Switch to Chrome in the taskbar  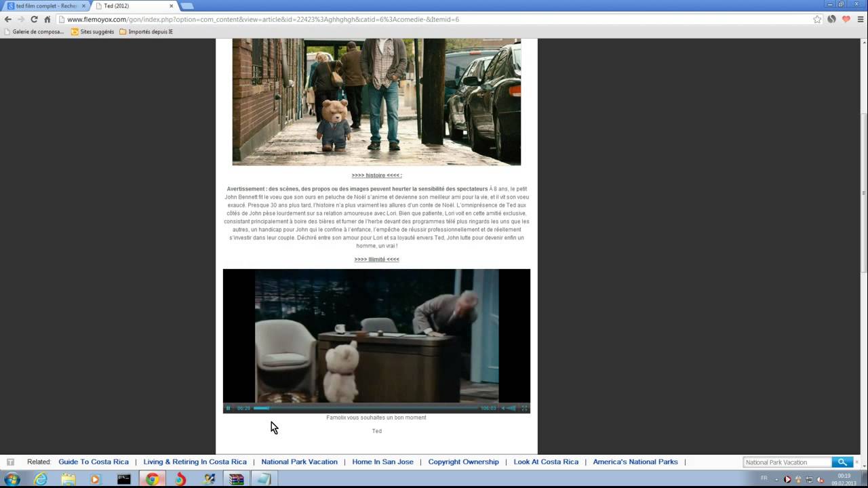pyautogui.click(x=152, y=479)
